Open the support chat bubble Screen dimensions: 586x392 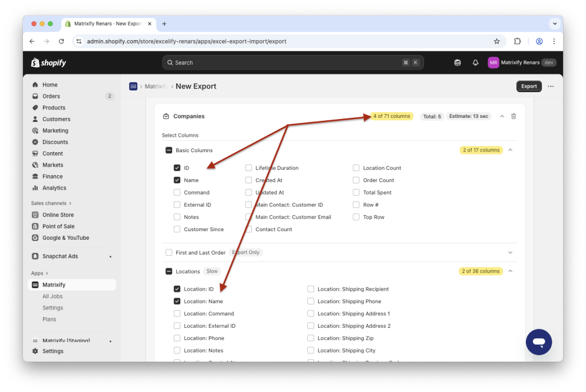(539, 342)
